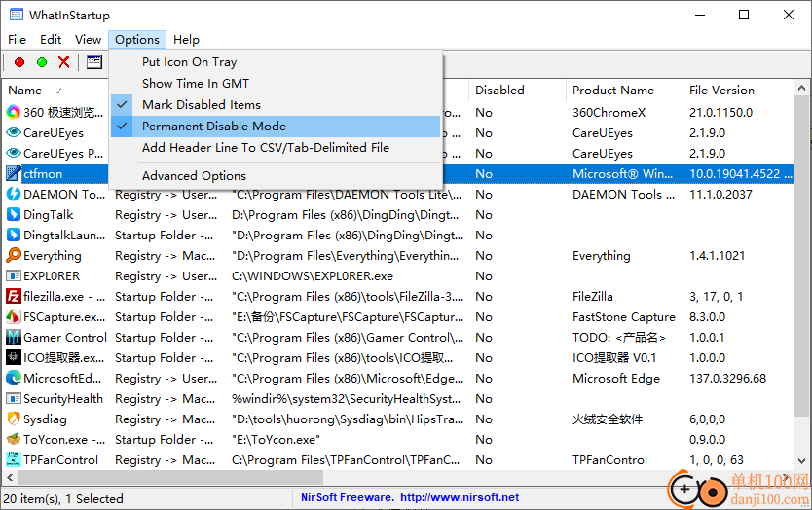Click the Properties toolbar icon

[x=94, y=62]
